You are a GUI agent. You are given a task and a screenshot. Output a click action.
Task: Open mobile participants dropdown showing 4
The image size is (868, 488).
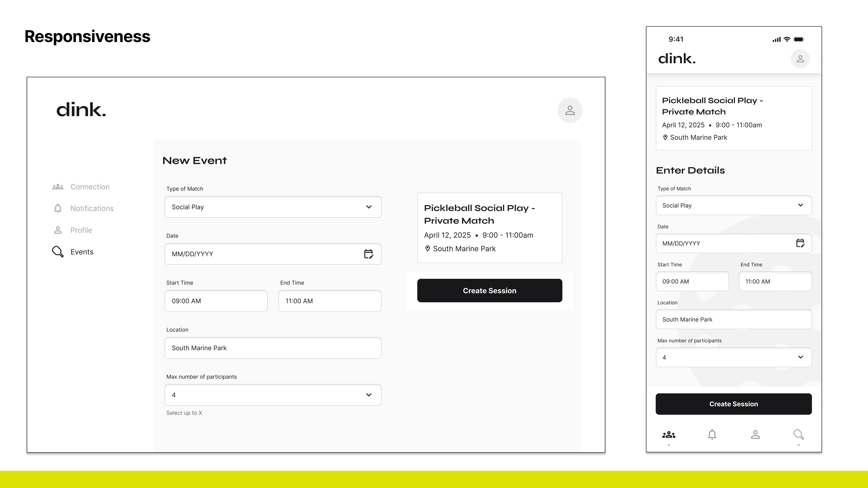(x=734, y=357)
